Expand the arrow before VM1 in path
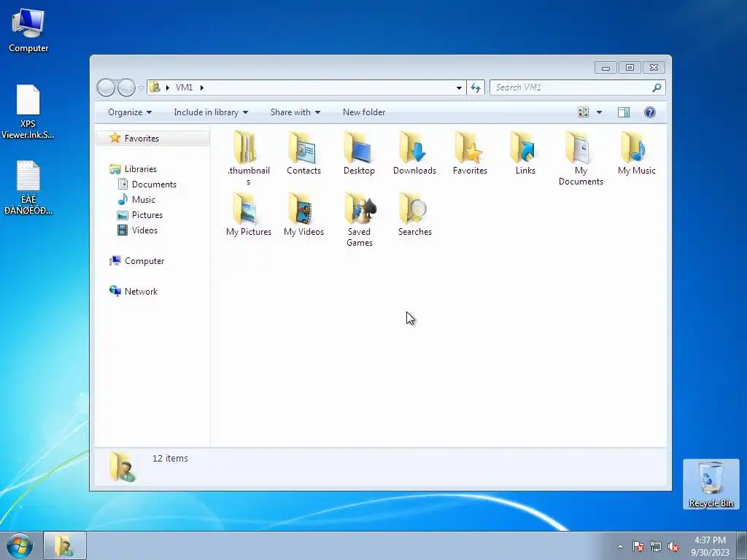The image size is (747, 560). tap(168, 87)
